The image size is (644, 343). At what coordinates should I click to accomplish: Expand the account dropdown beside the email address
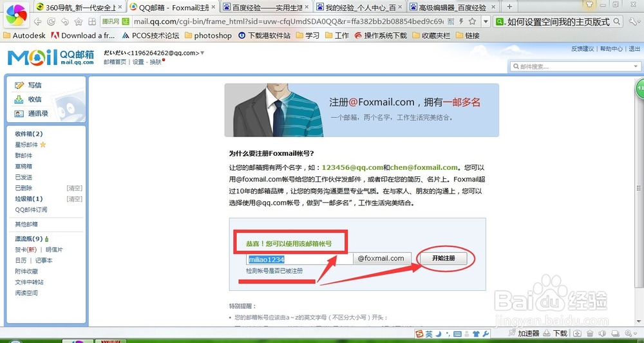[202, 53]
